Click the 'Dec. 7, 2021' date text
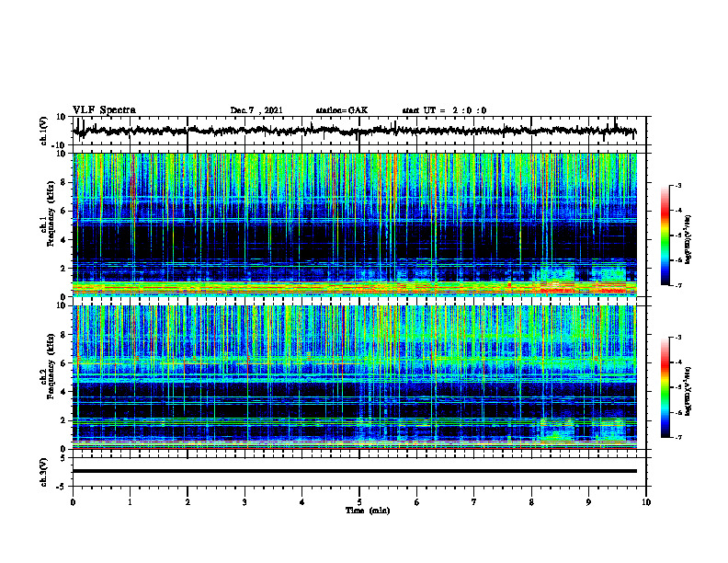 pyautogui.click(x=256, y=110)
